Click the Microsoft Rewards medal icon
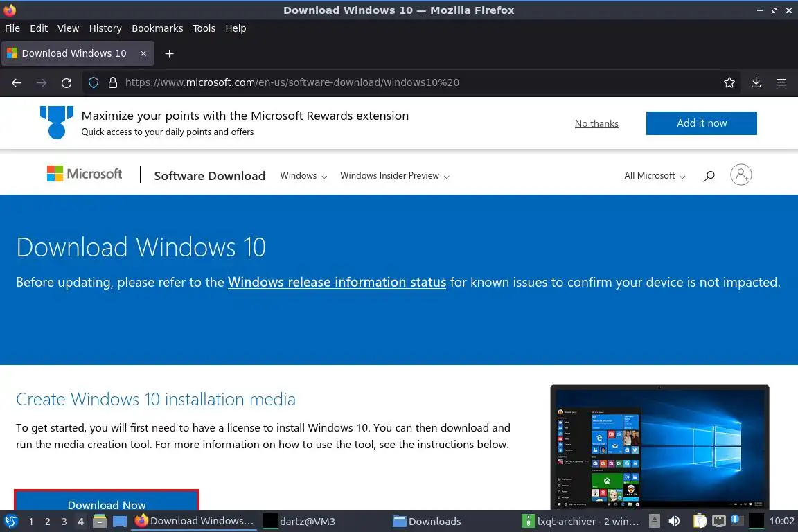Image resolution: width=798 pixels, height=532 pixels. coord(57,122)
